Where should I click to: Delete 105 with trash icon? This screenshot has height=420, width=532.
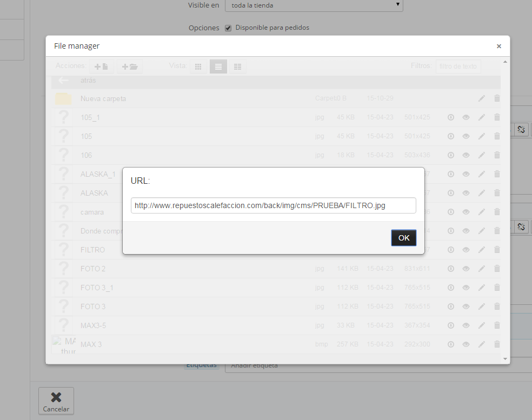click(x=497, y=136)
